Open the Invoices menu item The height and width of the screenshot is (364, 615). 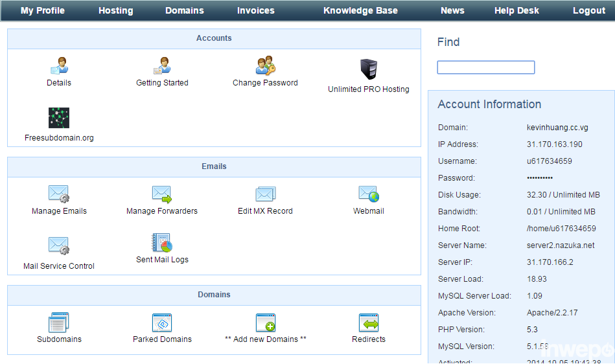(x=255, y=10)
